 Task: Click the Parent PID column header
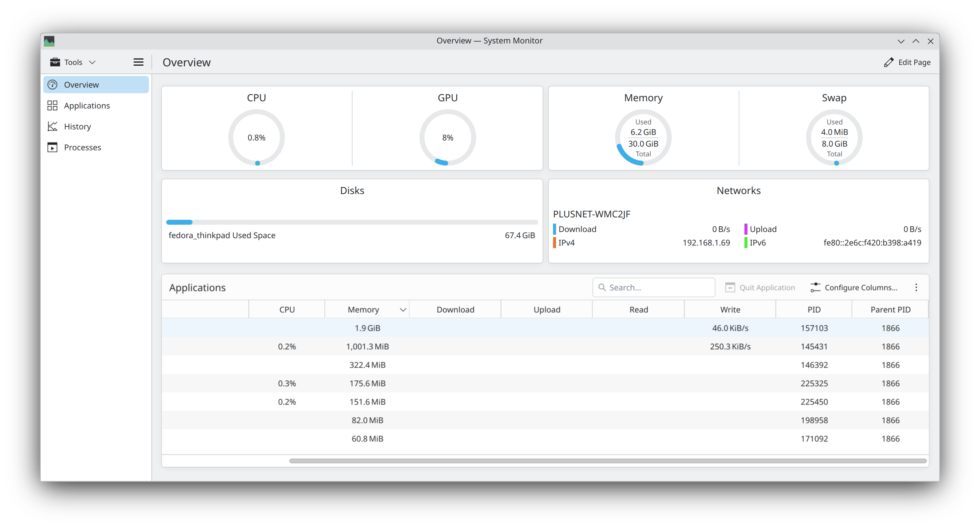click(x=890, y=310)
